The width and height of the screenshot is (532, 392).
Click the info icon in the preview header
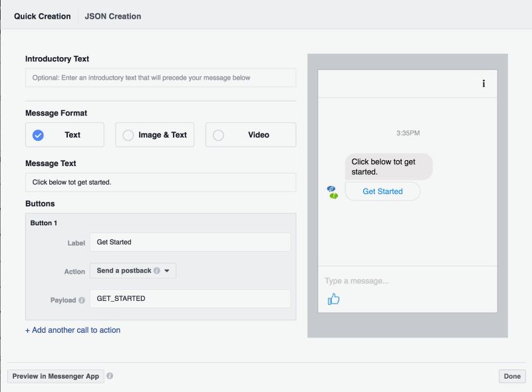(483, 84)
